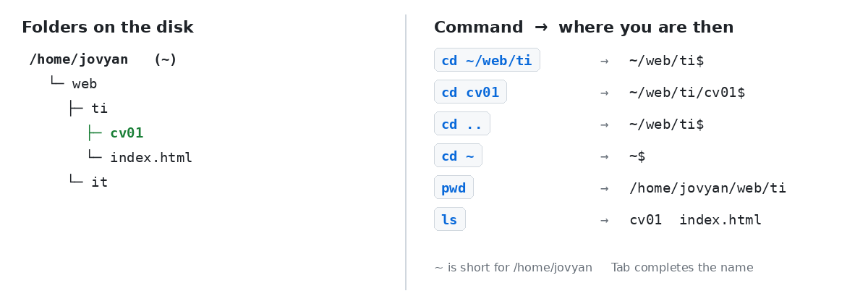Click the 'it' folder in the tree

click(99, 182)
